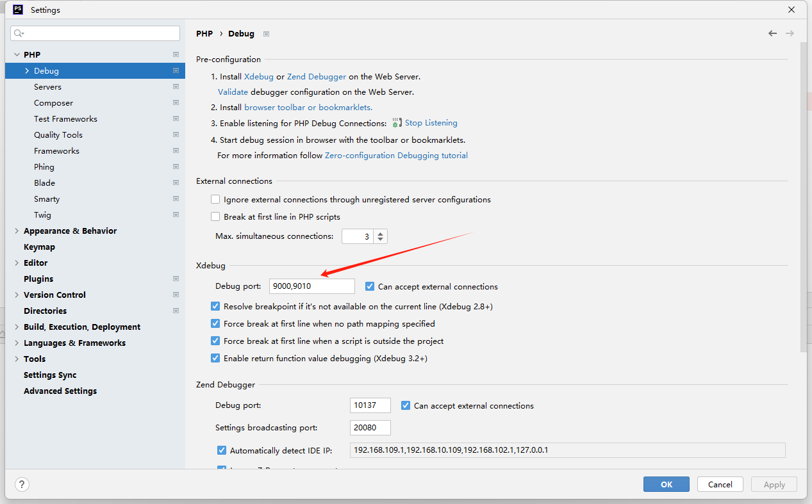Screen dimensions: 812x504
Task: Uncheck Xdebug Can accept external connections
Action: 370,286
